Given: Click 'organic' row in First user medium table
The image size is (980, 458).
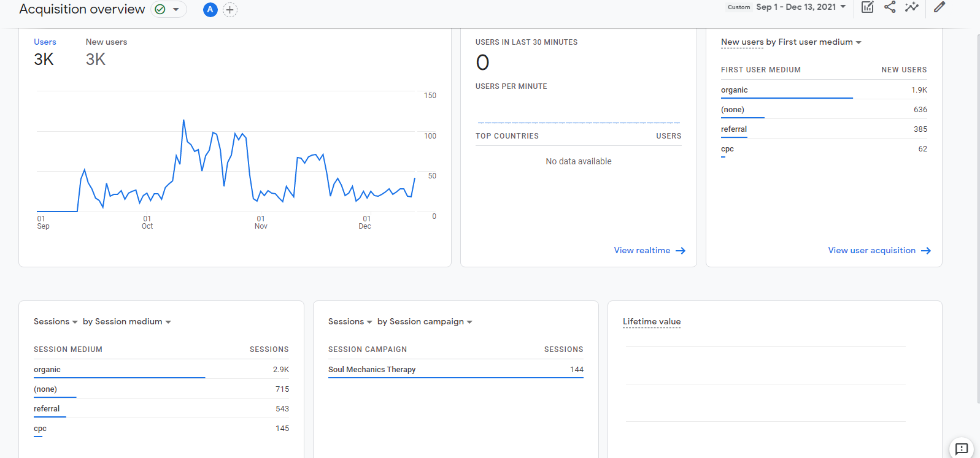Looking at the screenshot, I should click(824, 90).
